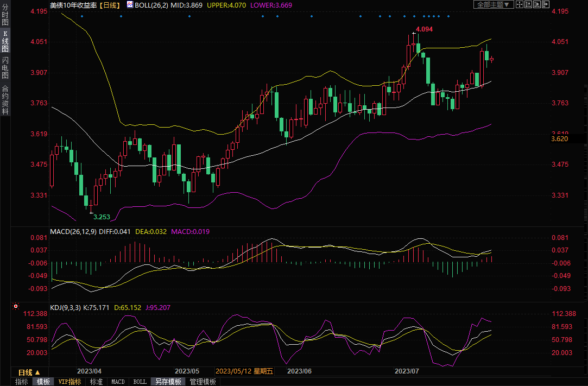Click the range statistics icon in top toolbar
This screenshot has width=588, height=386.
(x=528, y=5)
